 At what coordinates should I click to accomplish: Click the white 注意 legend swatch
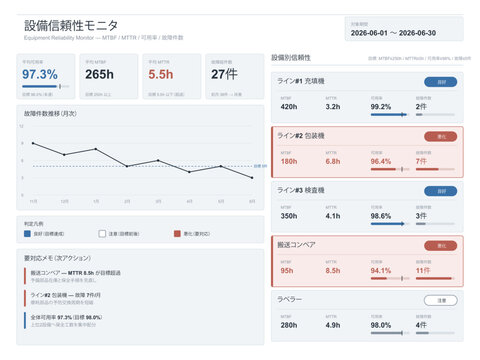(102, 234)
